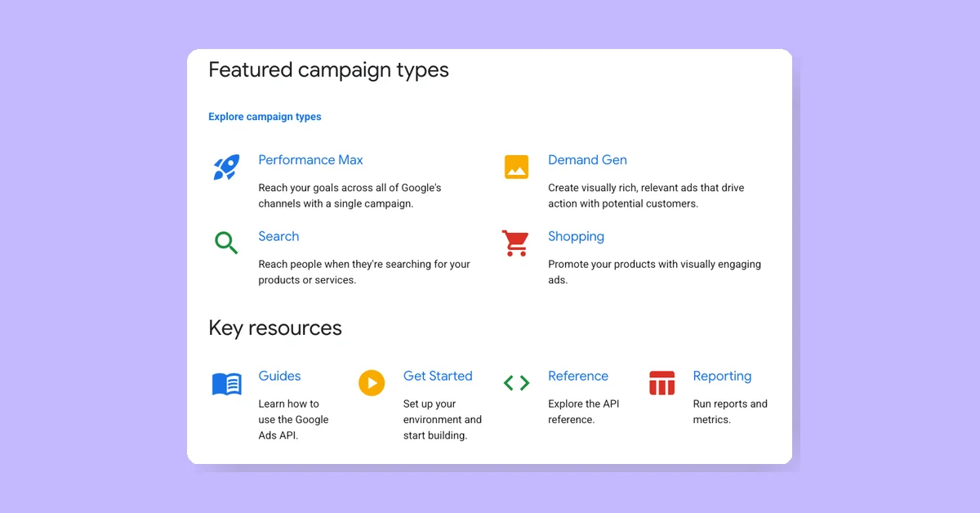Select the Key resources heading
Screen dimensions: 980x513
click(x=275, y=328)
